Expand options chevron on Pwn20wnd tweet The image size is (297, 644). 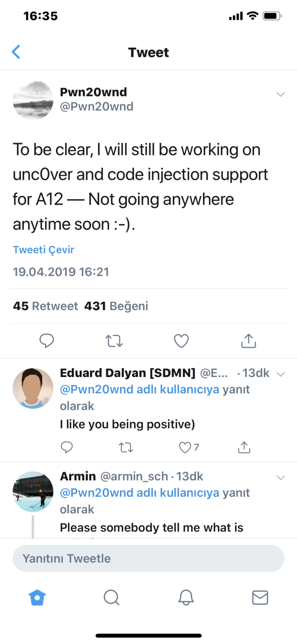(281, 94)
